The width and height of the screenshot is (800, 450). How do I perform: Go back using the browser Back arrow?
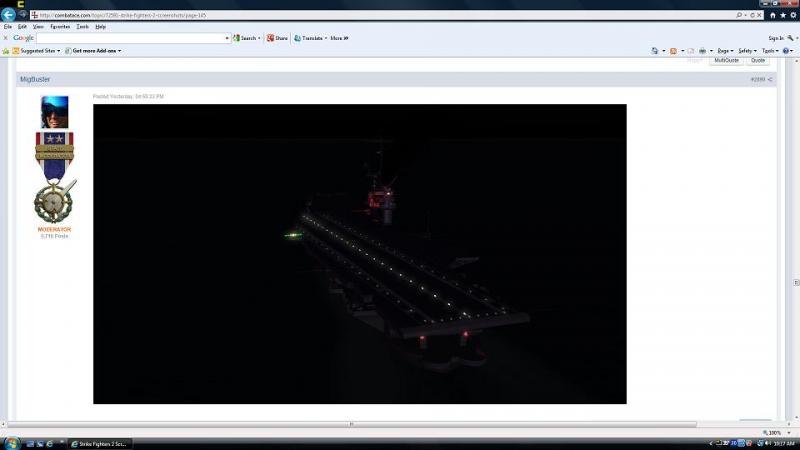[8, 15]
